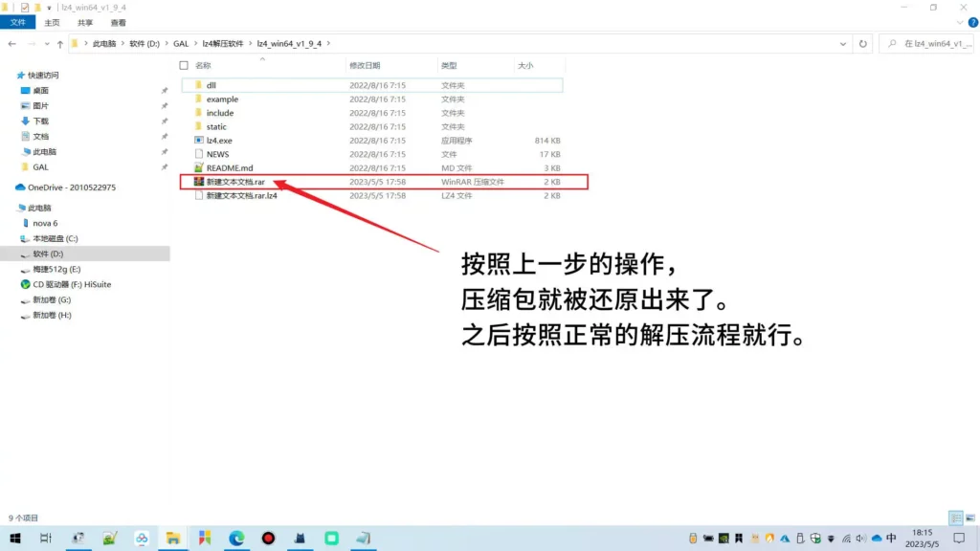980x551 pixels.
Task: Open 快速访问 in navigation pane
Action: (x=43, y=75)
